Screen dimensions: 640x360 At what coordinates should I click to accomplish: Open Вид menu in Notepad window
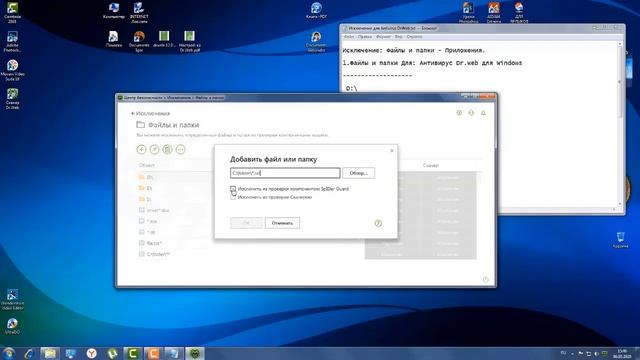coord(399,37)
